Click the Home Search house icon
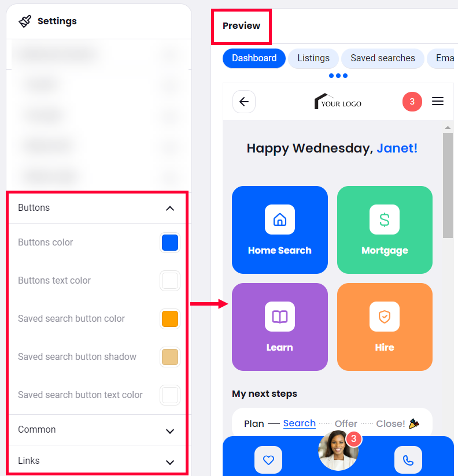This screenshot has height=476, width=458. 280,220
